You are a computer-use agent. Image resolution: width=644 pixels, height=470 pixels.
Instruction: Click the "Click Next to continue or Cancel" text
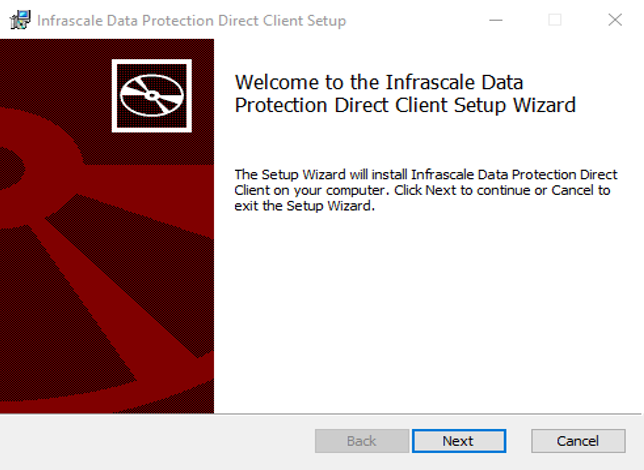(x=502, y=190)
